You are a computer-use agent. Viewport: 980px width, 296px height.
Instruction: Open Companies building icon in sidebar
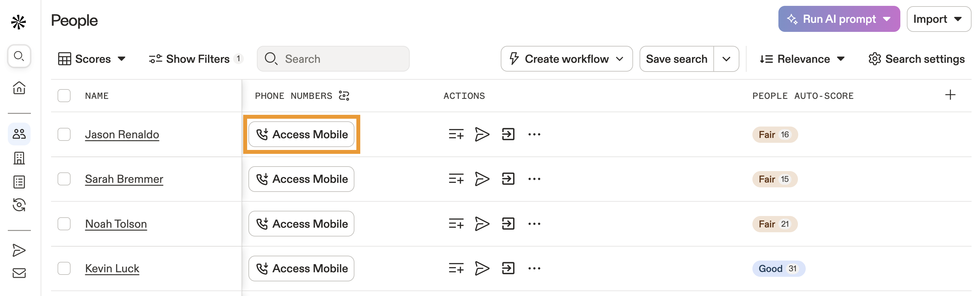[19, 158]
